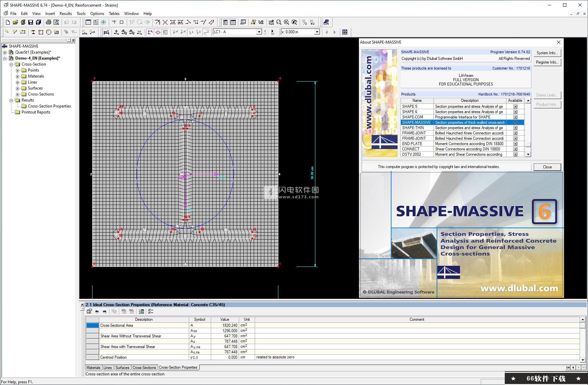Image resolution: width=588 pixels, height=385 pixels.
Task: Open a file with the open-folder toolbar icon
Action: tap(15, 22)
